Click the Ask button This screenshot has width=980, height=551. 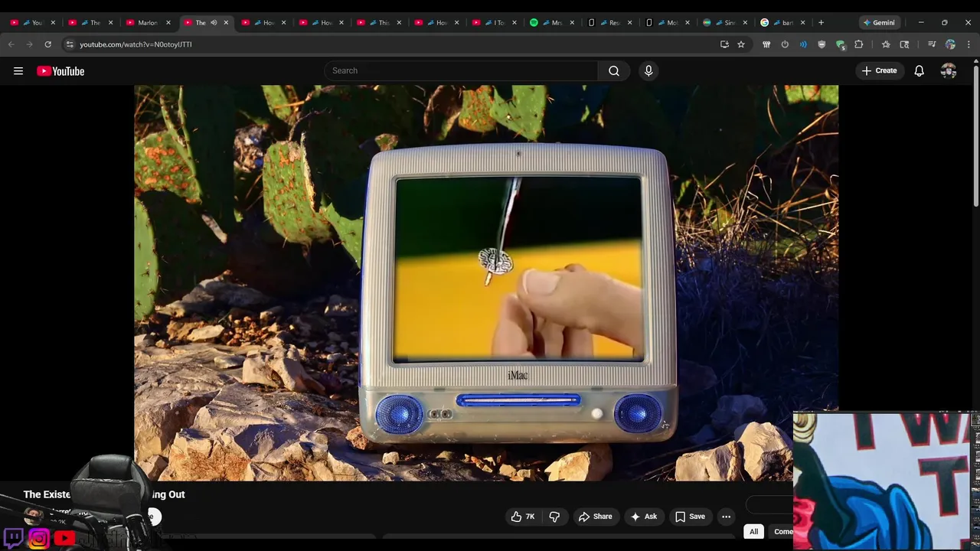(x=643, y=517)
